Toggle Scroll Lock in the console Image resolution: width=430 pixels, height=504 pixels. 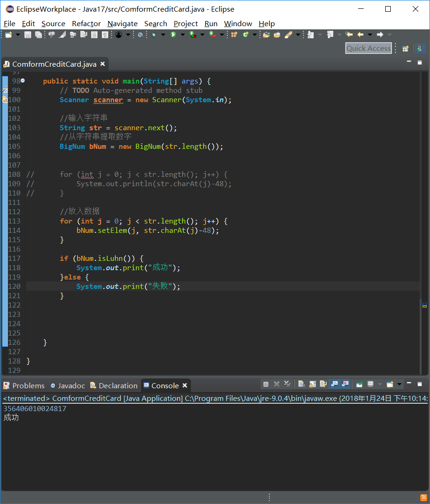312,384
